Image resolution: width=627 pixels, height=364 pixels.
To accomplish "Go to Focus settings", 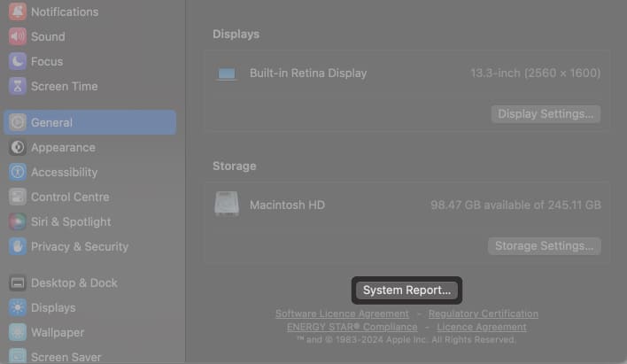I will pos(90,61).
